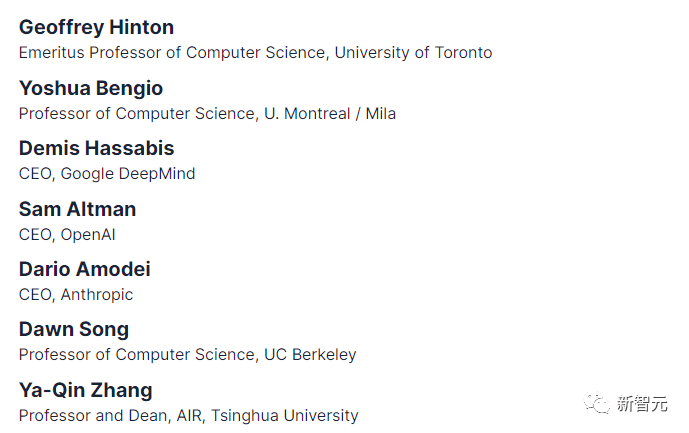Image resolution: width=689 pixels, height=433 pixels.
Task: Click Dawn Song's 'Professor of Computer Science' title
Action: [x=137, y=355]
